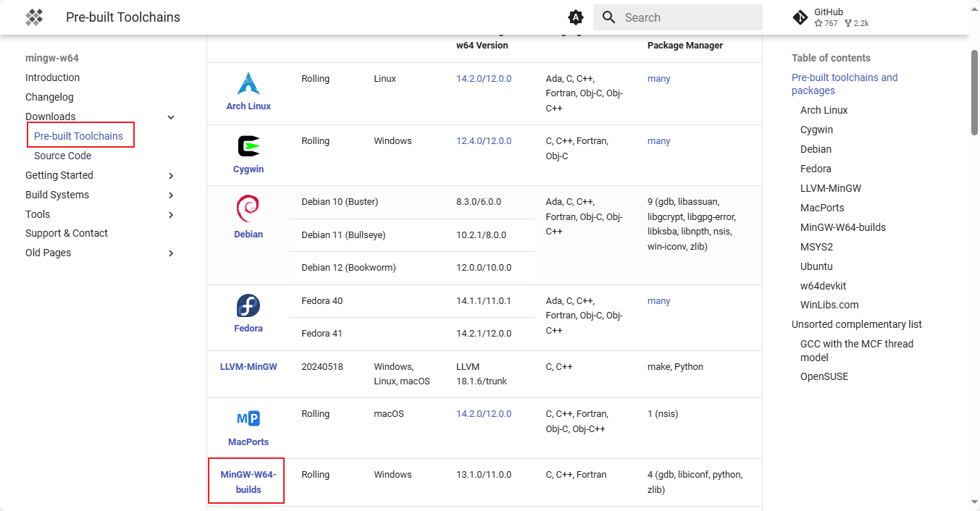This screenshot has width=980, height=511.
Task: Expand the Getting Started chevron
Action: click(171, 176)
